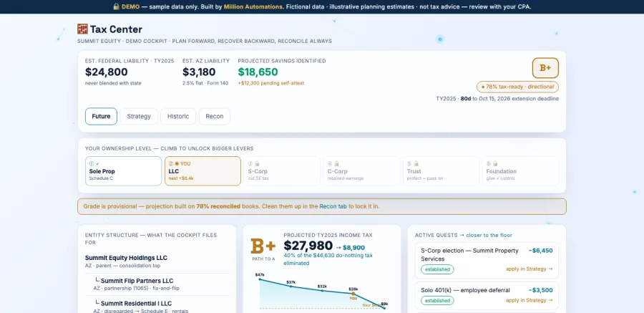Click lock icon on C-Corp card

[336, 164]
